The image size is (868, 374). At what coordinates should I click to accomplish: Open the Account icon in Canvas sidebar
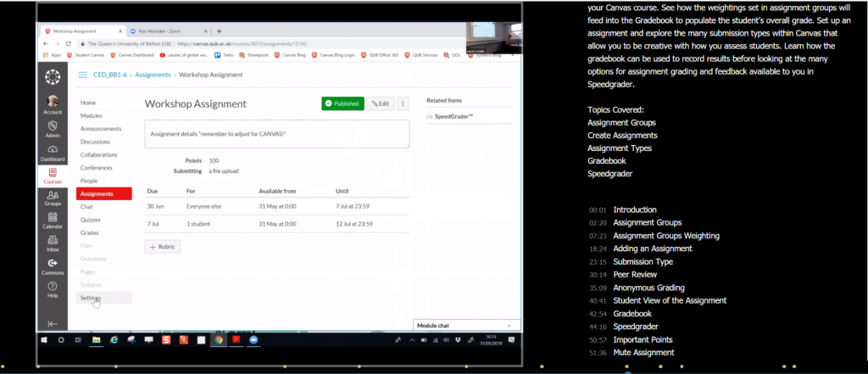pyautogui.click(x=53, y=104)
